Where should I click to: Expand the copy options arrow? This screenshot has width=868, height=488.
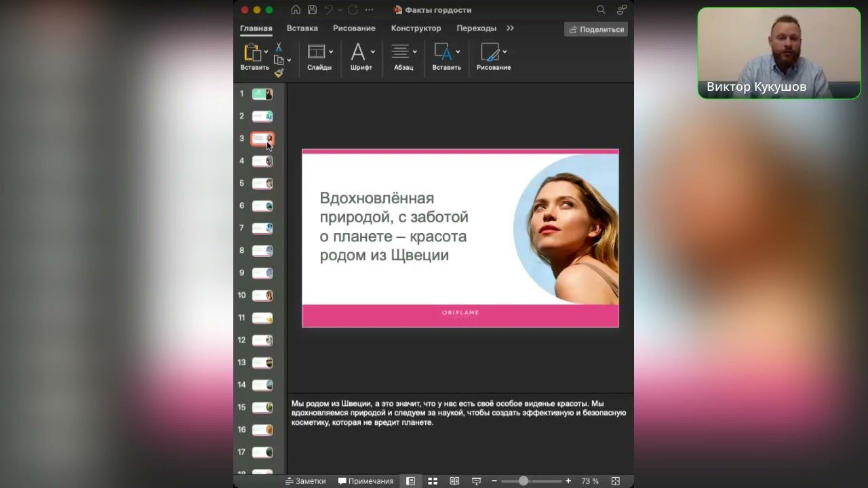[x=289, y=60]
